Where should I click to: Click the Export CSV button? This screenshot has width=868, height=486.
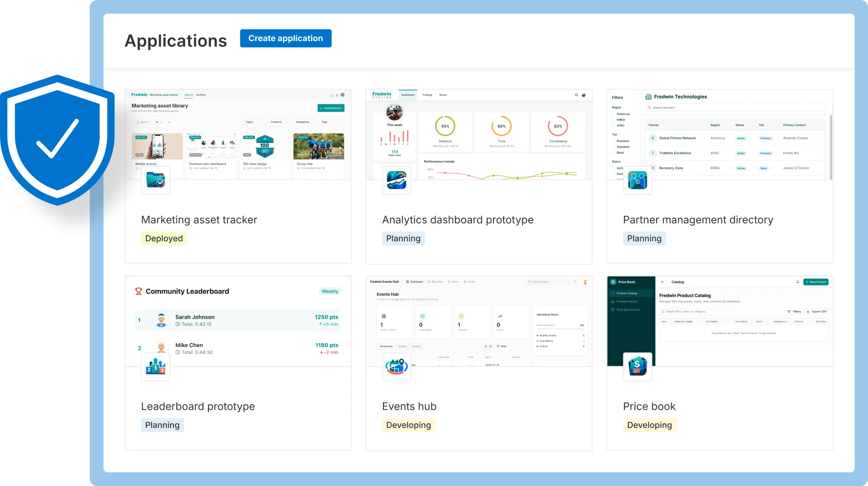[817, 311]
